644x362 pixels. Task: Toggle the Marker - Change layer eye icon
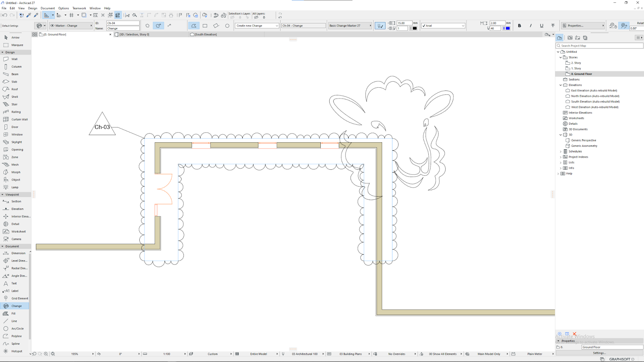pos(52,26)
